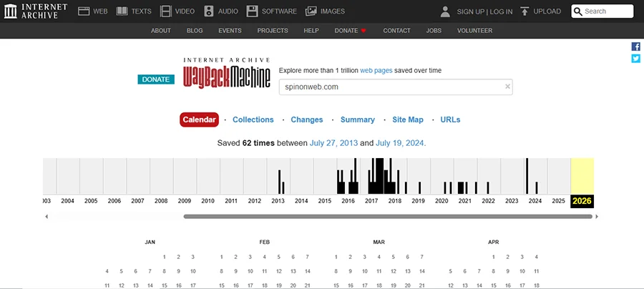Click the search magnifier icon
The image size is (644, 289).
tap(578, 11)
